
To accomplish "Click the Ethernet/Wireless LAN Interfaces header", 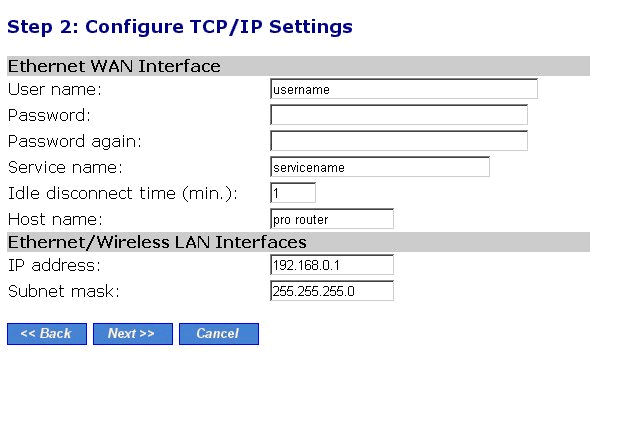I will [x=298, y=242].
